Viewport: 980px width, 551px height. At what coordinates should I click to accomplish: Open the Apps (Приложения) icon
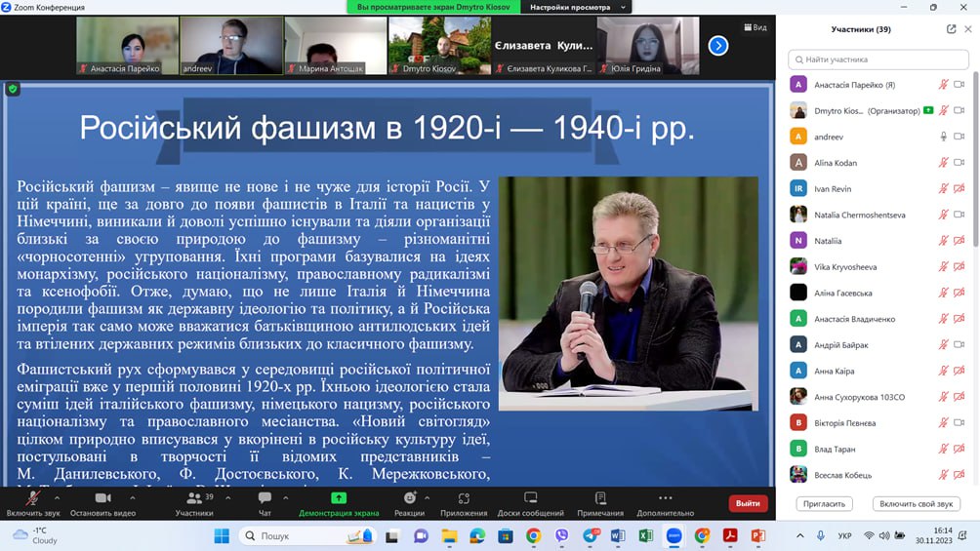coord(464,498)
